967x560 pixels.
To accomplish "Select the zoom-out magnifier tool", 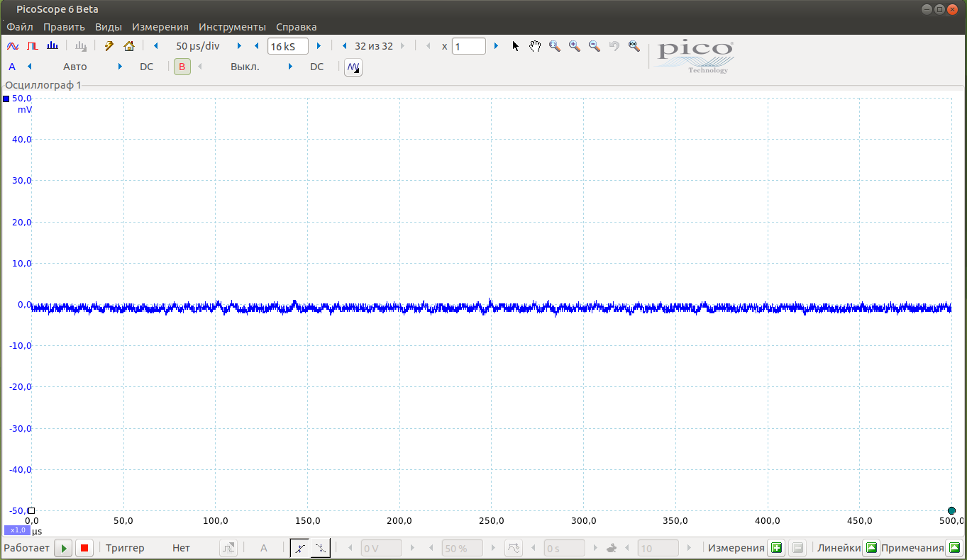I will point(595,46).
